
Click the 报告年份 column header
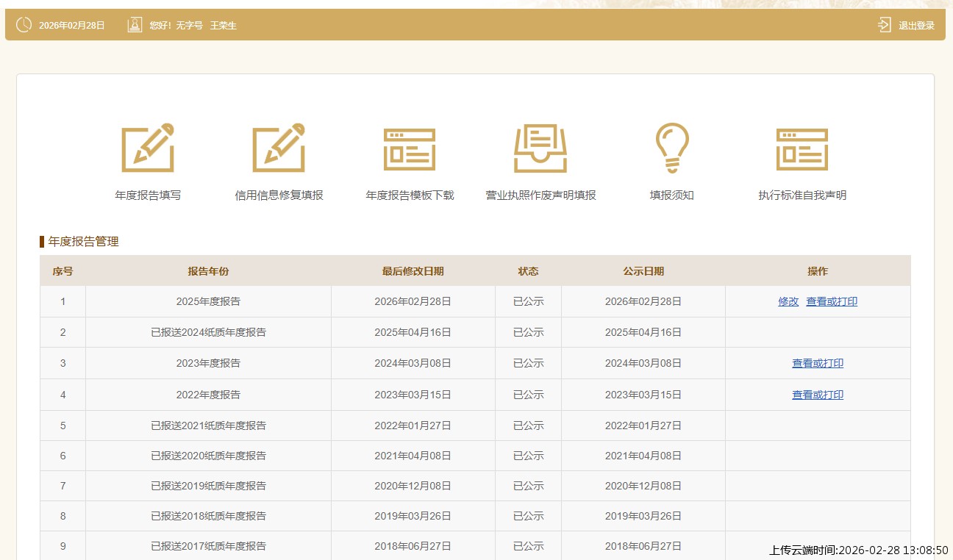point(208,271)
